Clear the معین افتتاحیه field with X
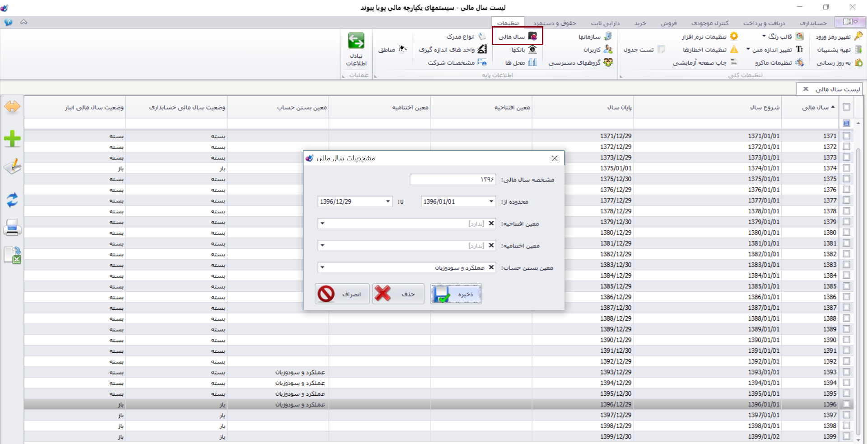868x444 pixels. pyautogui.click(x=491, y=223)
